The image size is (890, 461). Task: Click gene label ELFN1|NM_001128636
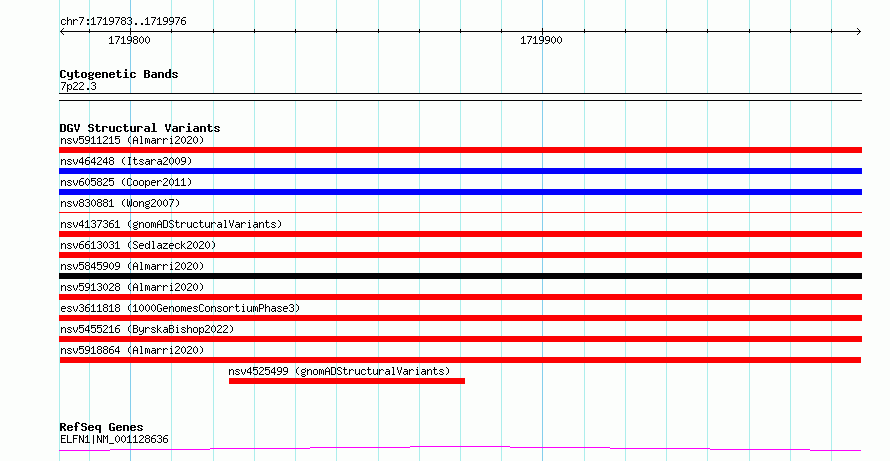tap(114, 439)
